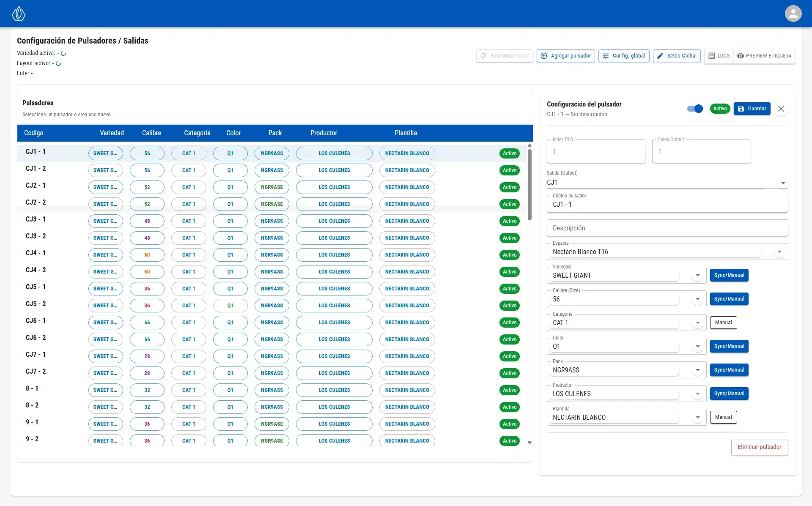
Task: Open Config. global settings
Action: click(623, 56)
